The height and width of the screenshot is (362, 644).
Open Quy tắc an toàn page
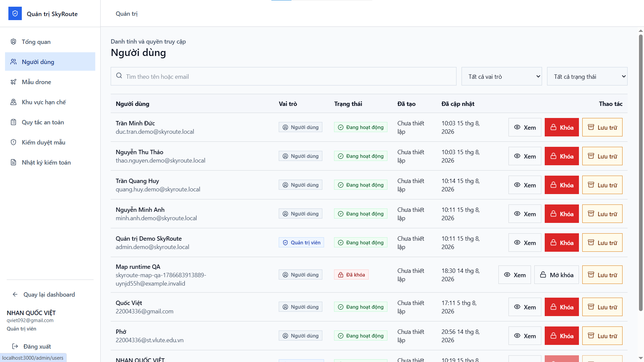(x=50, y=122)
